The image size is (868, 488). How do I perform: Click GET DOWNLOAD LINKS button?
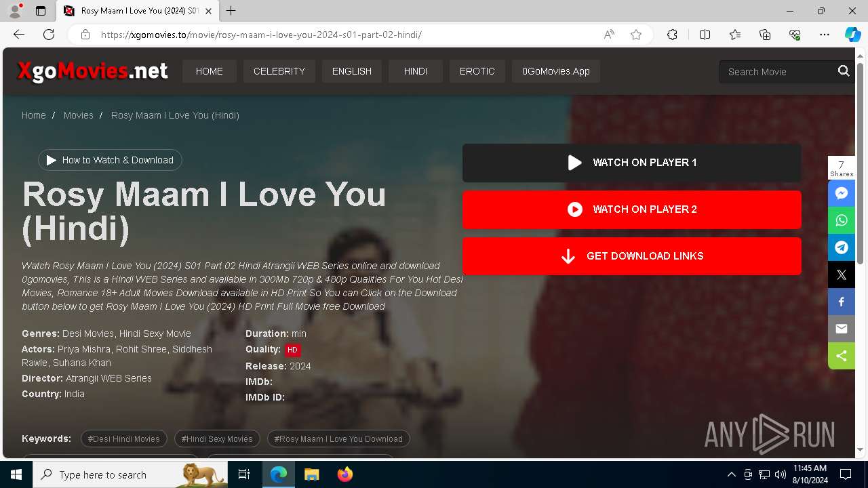632,256
